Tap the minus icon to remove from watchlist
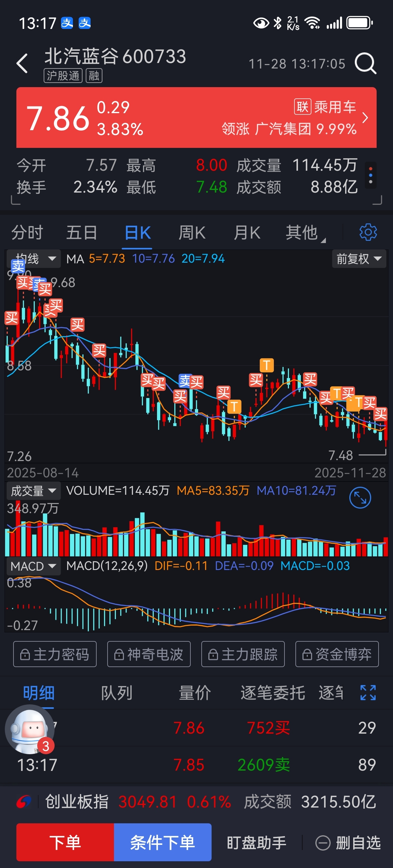The width and height of the screenshot is (393, 868). 323,843
